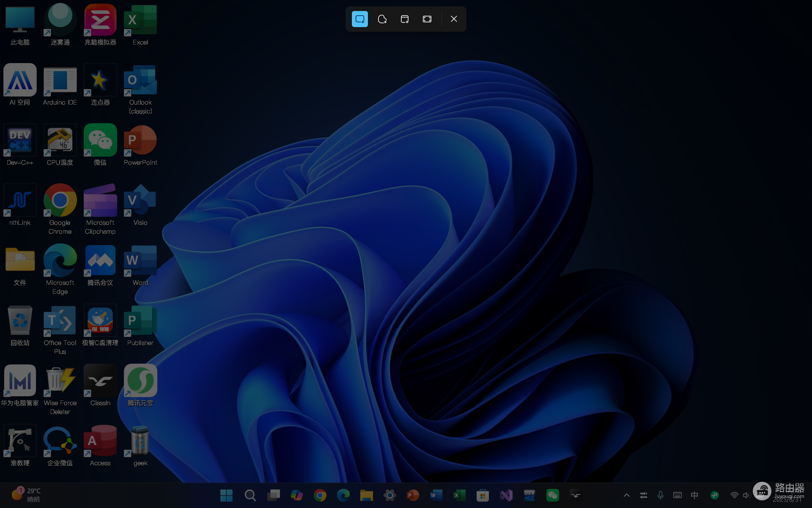
Task: Open taskbar Search
Action: (250, 495)
